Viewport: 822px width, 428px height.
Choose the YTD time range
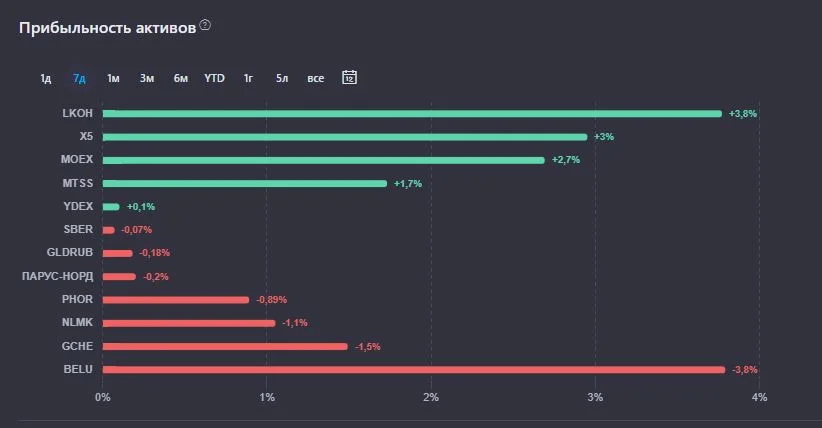tap(214, 78)
